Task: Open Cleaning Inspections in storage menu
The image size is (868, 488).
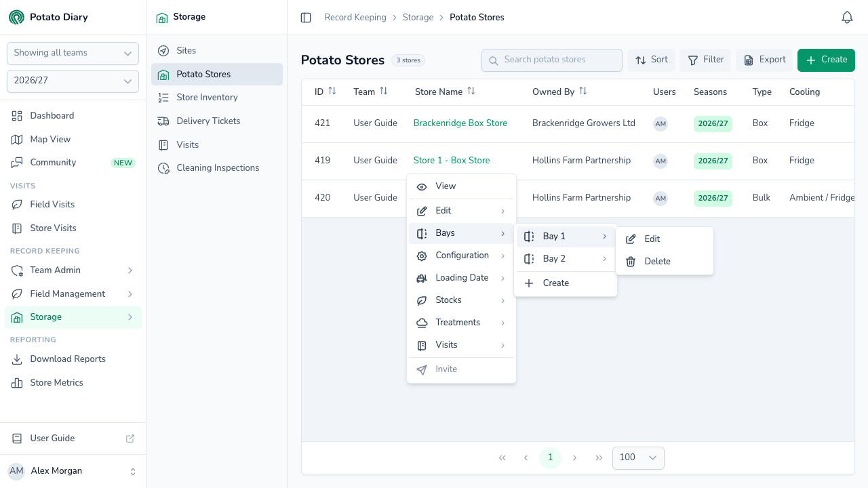Action: pos(217,167)
